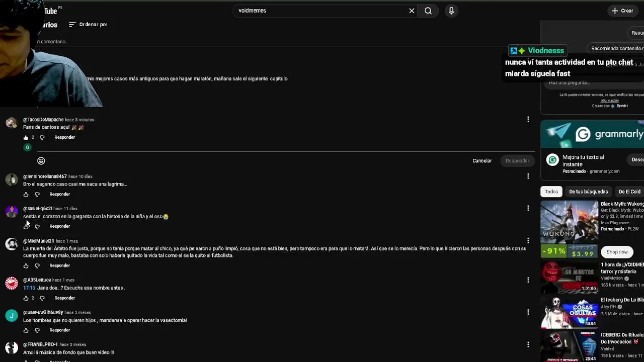Screen dimensions: 644x362
Task: Open the Ordenar por sort menu
Action: click(x=88, y=24)
